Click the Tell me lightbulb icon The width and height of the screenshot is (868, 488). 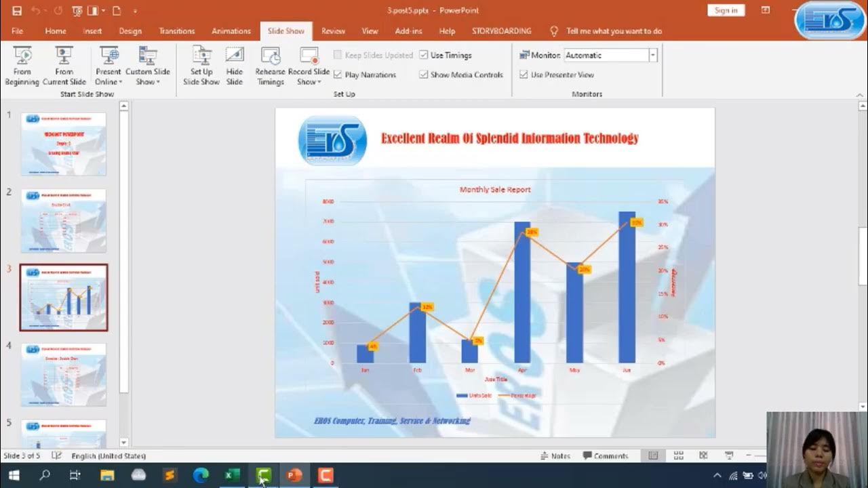tap(554, 31)
